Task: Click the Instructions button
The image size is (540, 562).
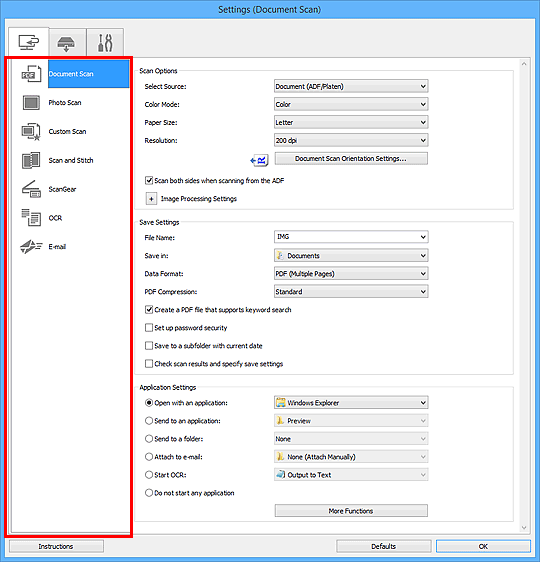Action: [x=56, y=546]
